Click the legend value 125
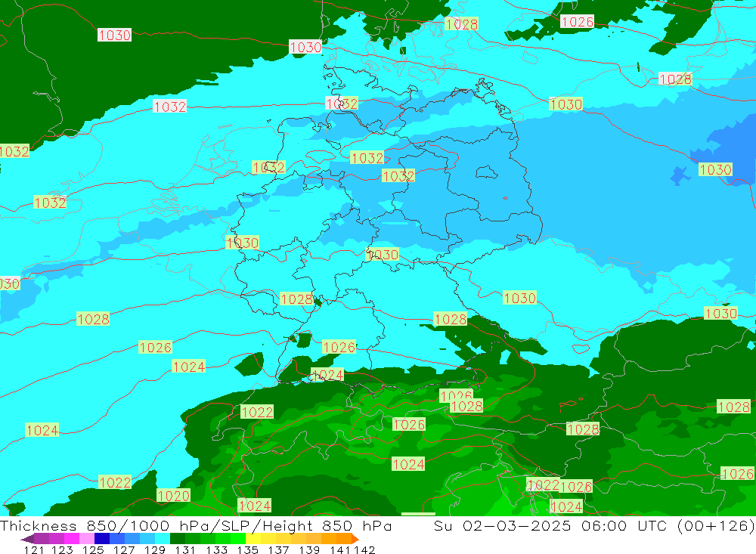 coord(93,549)
